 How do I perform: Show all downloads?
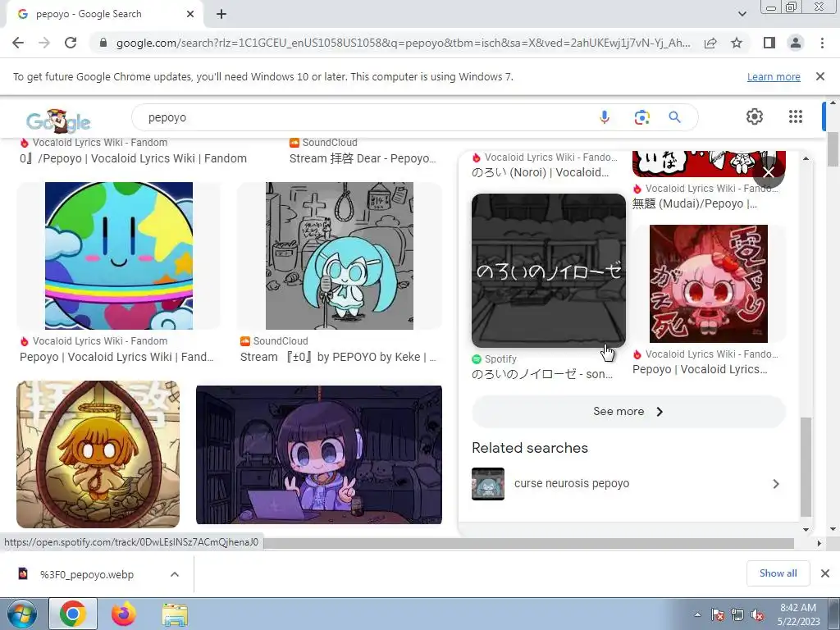tap(778, 573)
